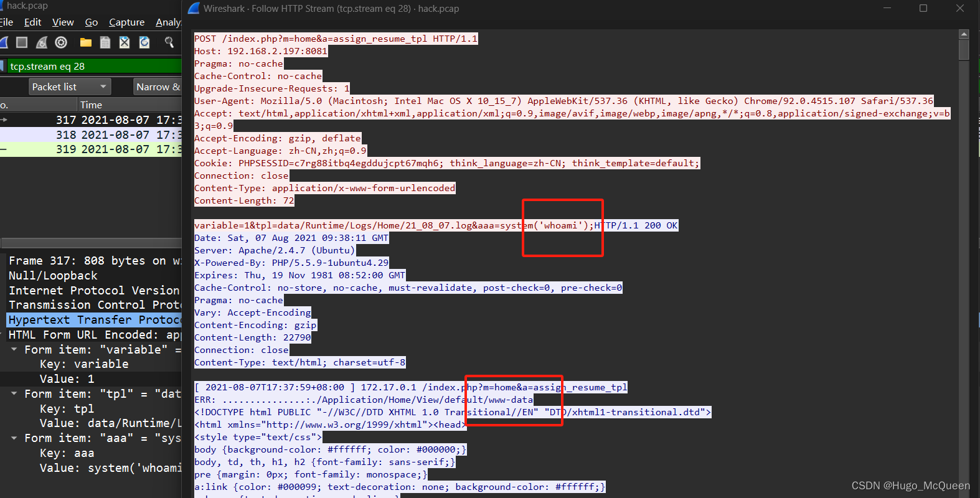
Task: Open the File menu
Action: pyautogui.click(x=6, y=22)
